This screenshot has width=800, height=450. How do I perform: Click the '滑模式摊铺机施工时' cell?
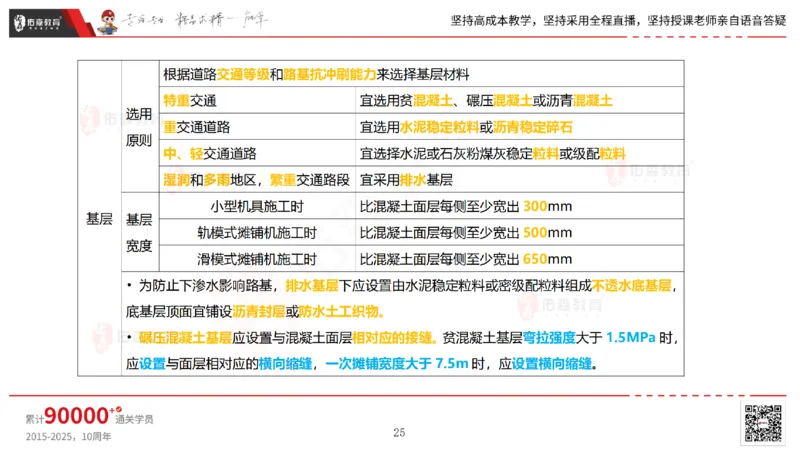pos(257,259)
